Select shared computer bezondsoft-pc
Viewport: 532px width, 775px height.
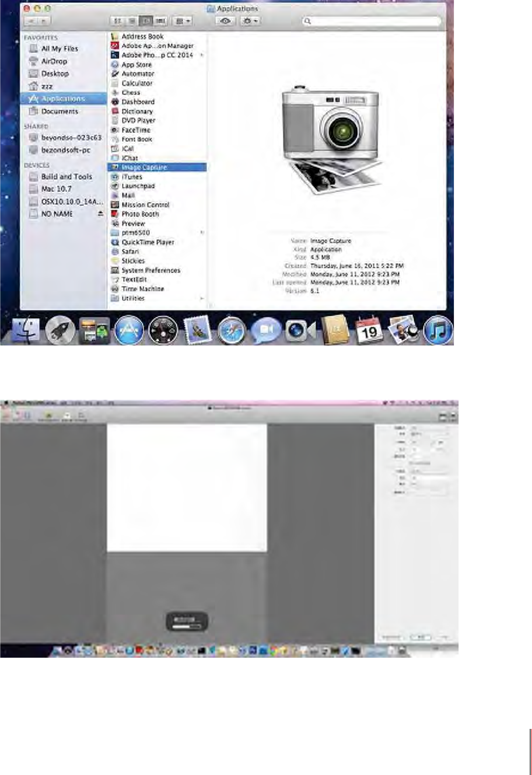(66, 150)
